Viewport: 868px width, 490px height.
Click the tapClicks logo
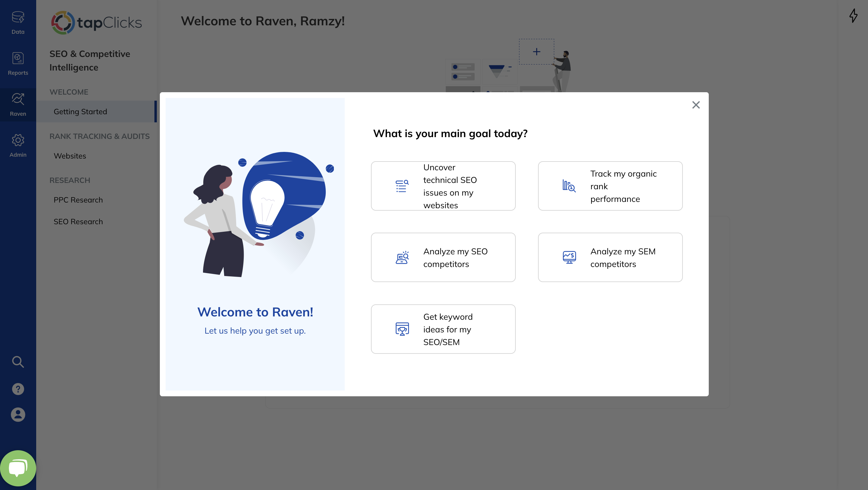click(x=97, y=23)
